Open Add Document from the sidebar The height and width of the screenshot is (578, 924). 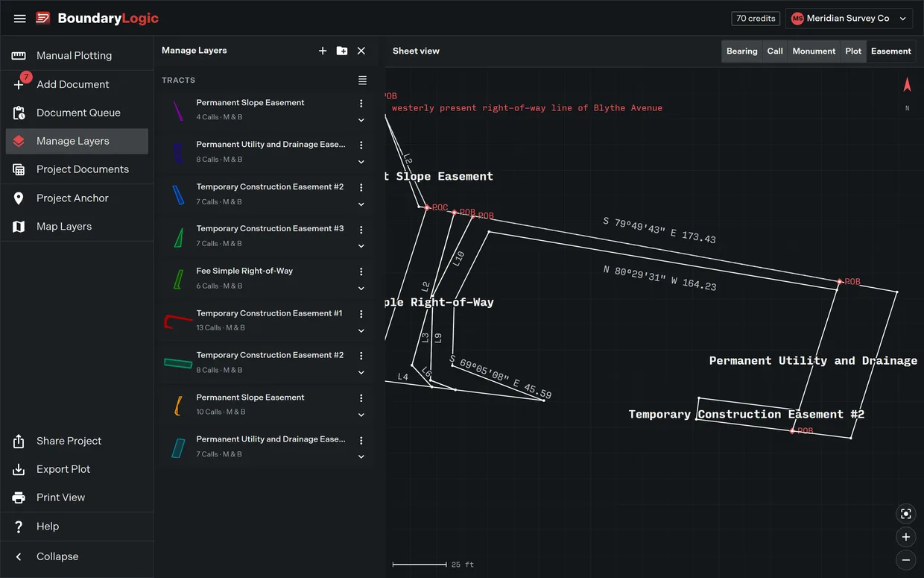coord(77,84)
